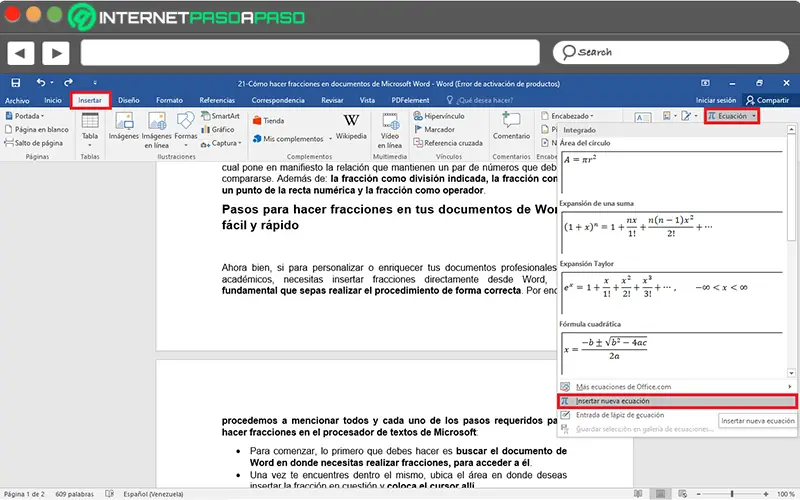Click the SmartArt button
800x500 pixels.
(x=218, y=116)
